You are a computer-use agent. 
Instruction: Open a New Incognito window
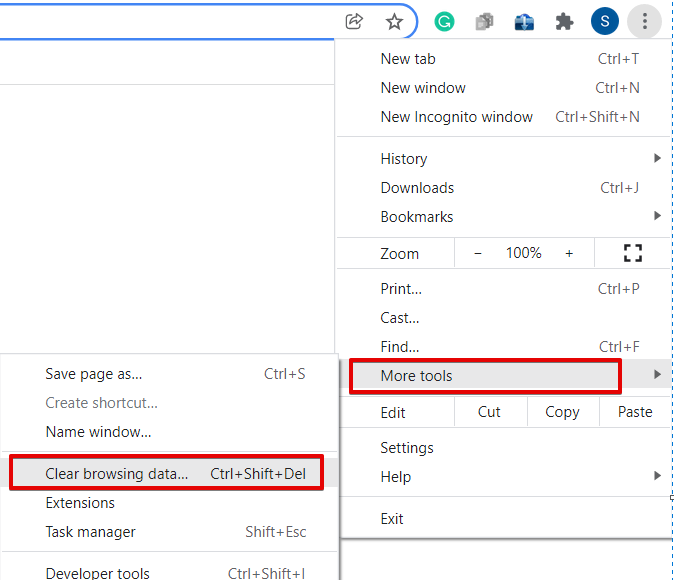click(x=503, y=117)
